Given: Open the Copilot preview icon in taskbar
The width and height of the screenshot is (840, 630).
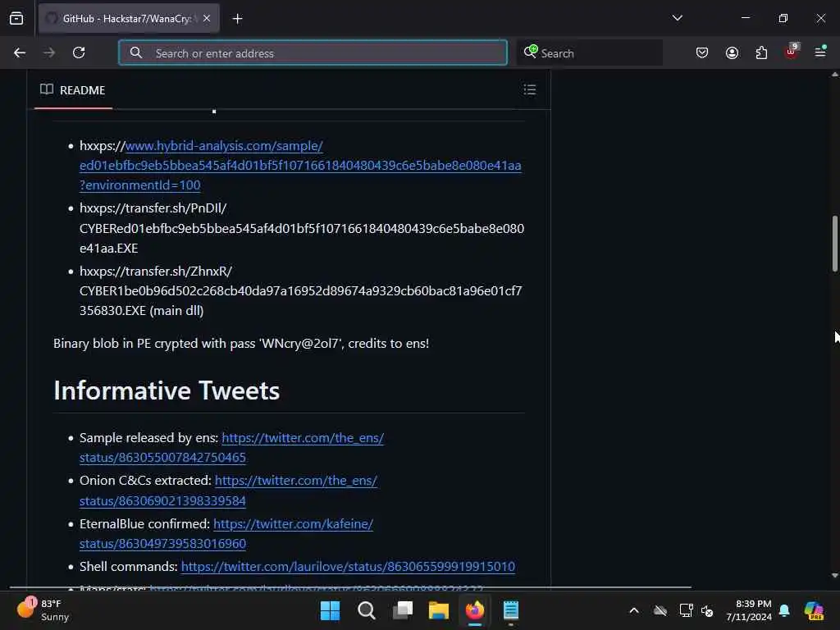Looking at the screenshot, I should 815,610.
